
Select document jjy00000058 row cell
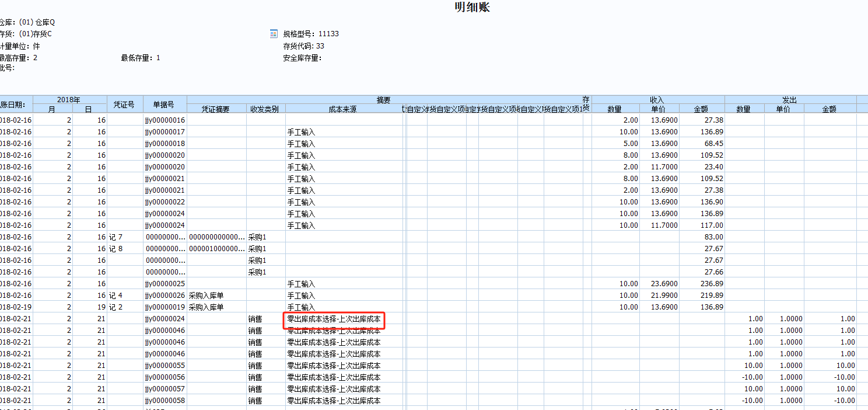point(165,401)
